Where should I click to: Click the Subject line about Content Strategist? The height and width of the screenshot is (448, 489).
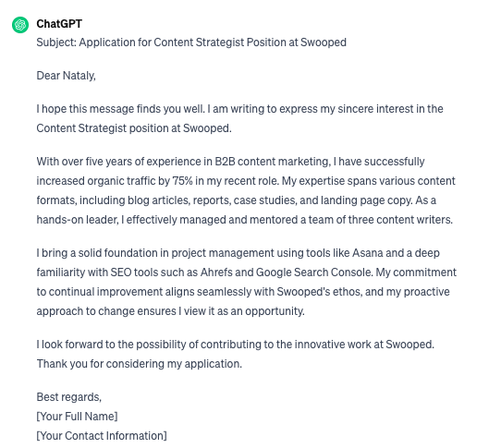pyautogui.click(x=191, y=42)
